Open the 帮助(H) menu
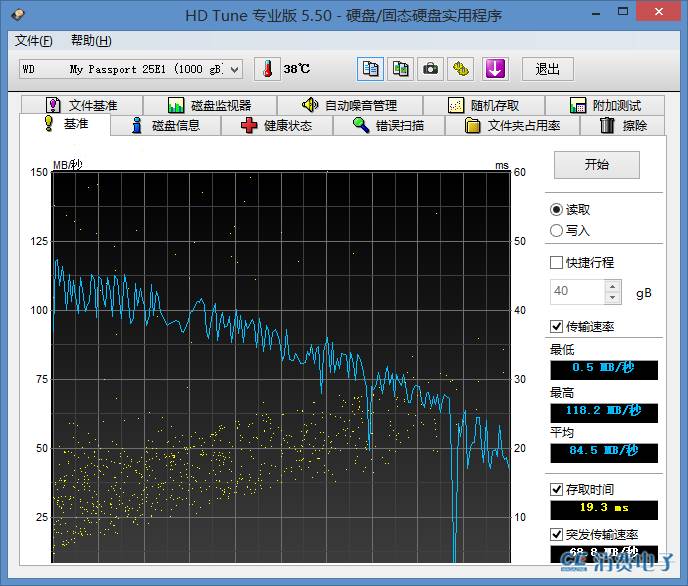The width and height of the screenshot is (688, 586). [91, 41]
